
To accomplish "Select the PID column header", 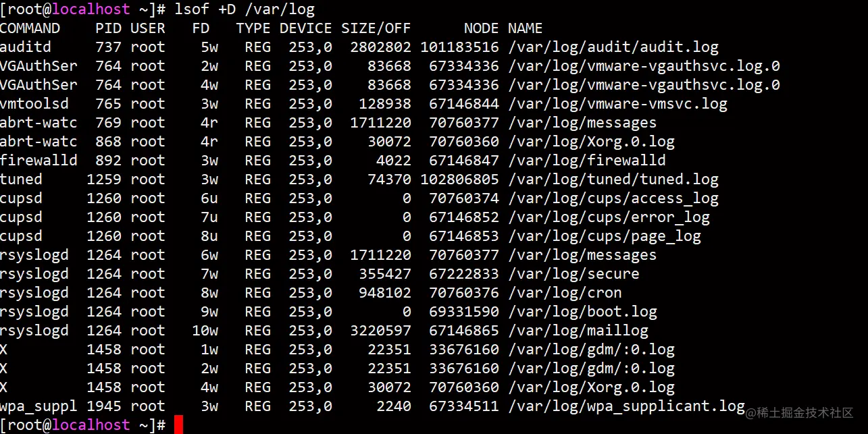I will pyautogui.click(x=108, y=28).
